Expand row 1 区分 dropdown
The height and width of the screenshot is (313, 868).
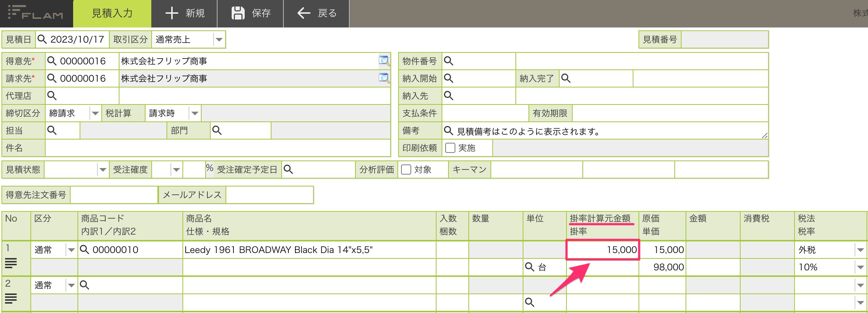coord(71,250)
